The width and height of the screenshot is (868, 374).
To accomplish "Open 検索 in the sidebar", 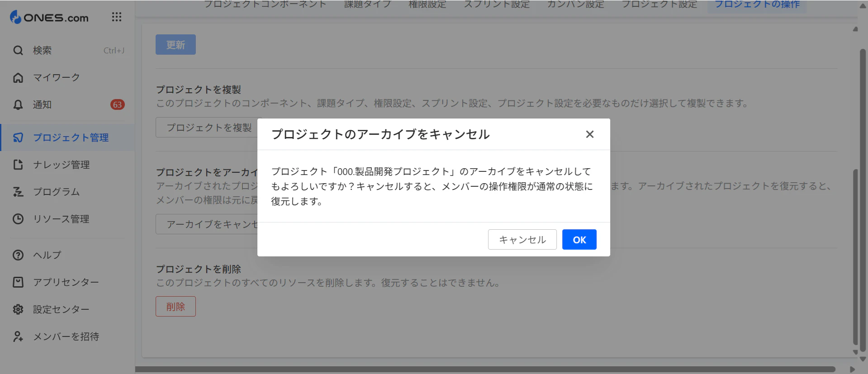I will 68,50.
